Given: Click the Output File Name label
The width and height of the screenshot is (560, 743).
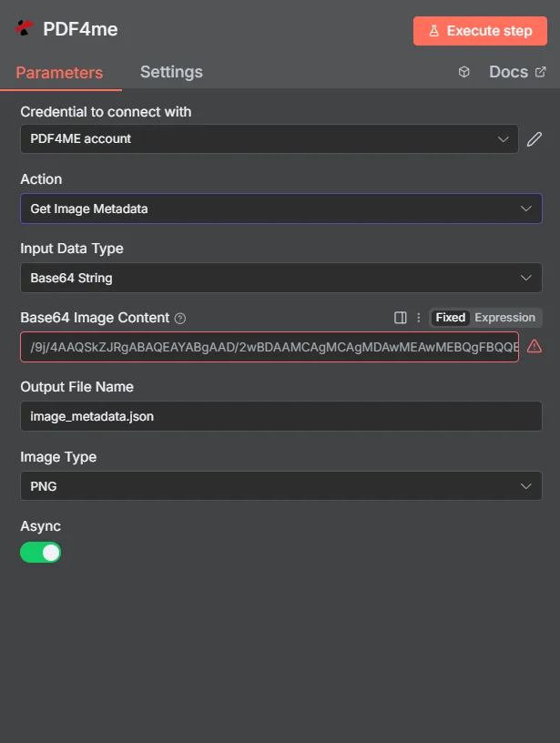Looking at the screenshot, I should 76,387.
